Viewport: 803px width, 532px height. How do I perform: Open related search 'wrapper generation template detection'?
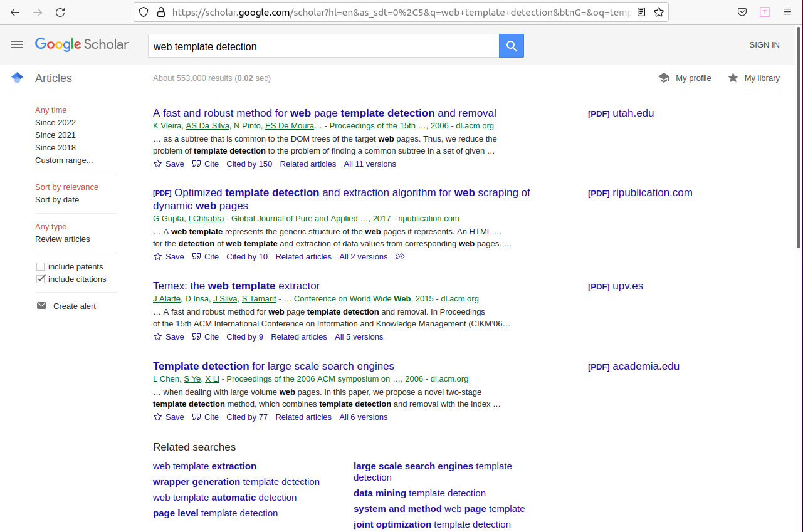coord(236,482)
